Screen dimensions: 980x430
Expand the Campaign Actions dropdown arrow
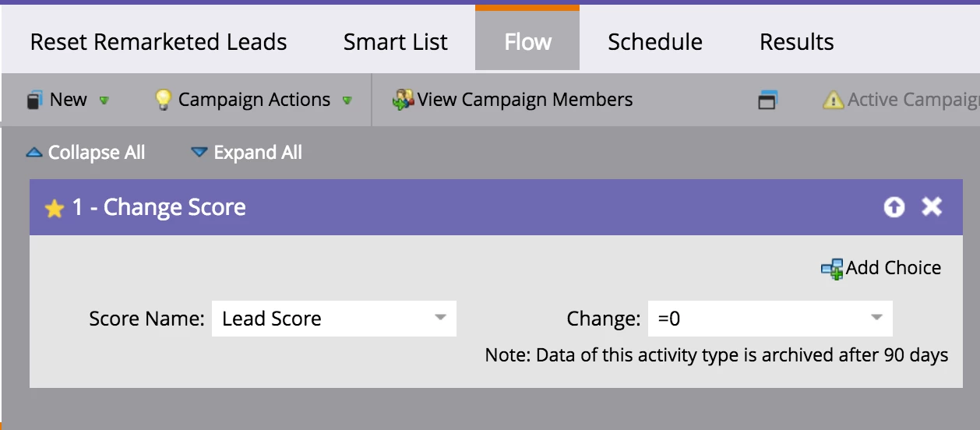click(347, 100)
